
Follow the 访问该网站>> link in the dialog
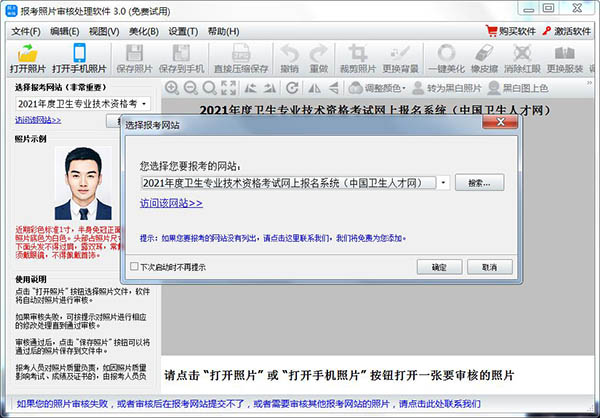pyautogui.click(x=171, y=203)
